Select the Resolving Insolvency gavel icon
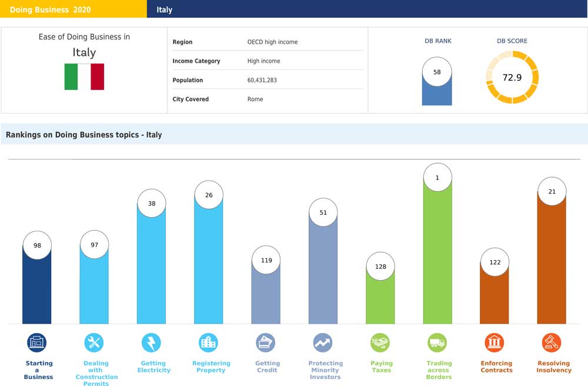The image size is (588, 386). pos(552,342)
